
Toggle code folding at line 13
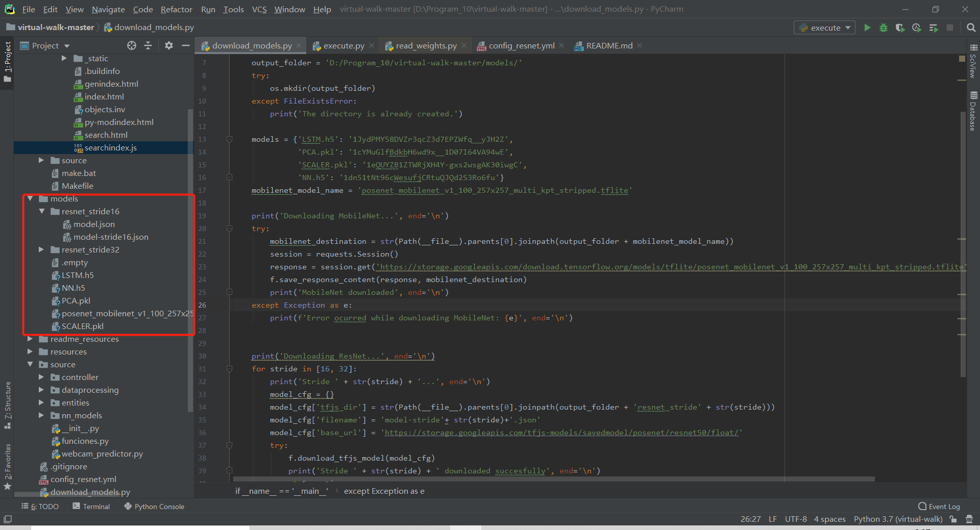coord(229,139)
